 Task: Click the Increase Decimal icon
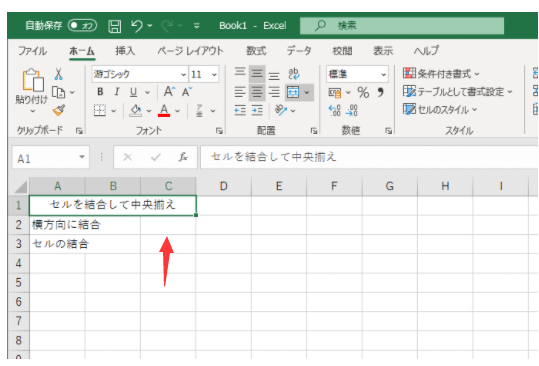(x=334, y=110)
